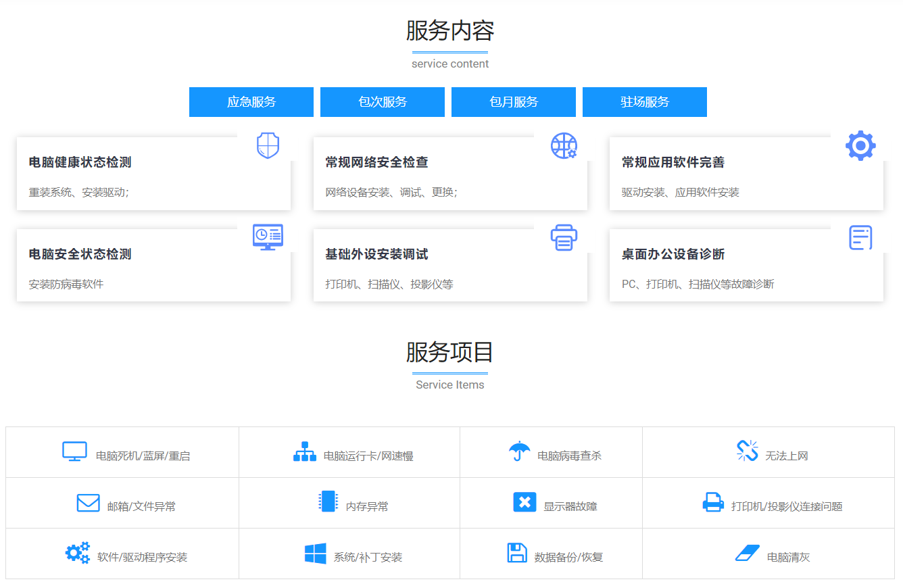Click the 显示器故障 service cell text
903x588 pixels.
[570, 506]
